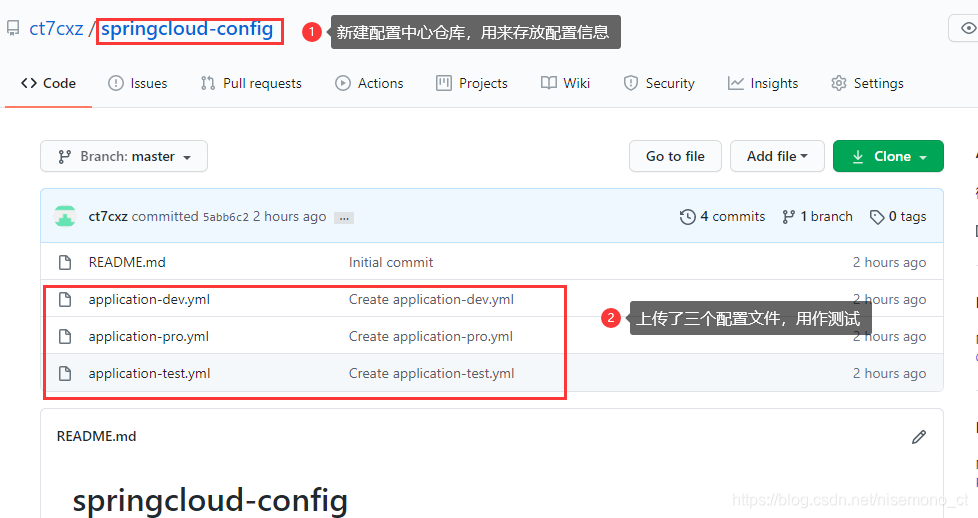Click the Settings gear icon

[x=839, y=83]
